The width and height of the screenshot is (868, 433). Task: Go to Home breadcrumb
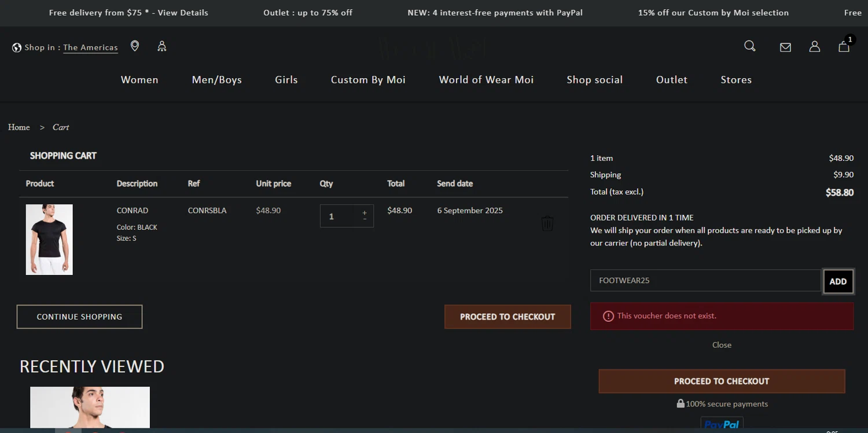pyautogui.click(x=19, y=127)
